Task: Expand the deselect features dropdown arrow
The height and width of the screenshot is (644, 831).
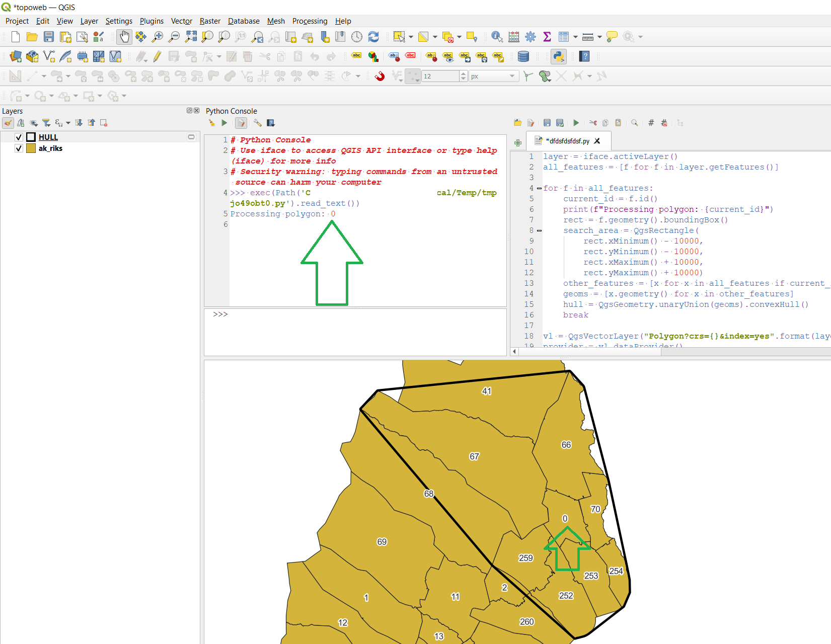Action: pos(459,37)
